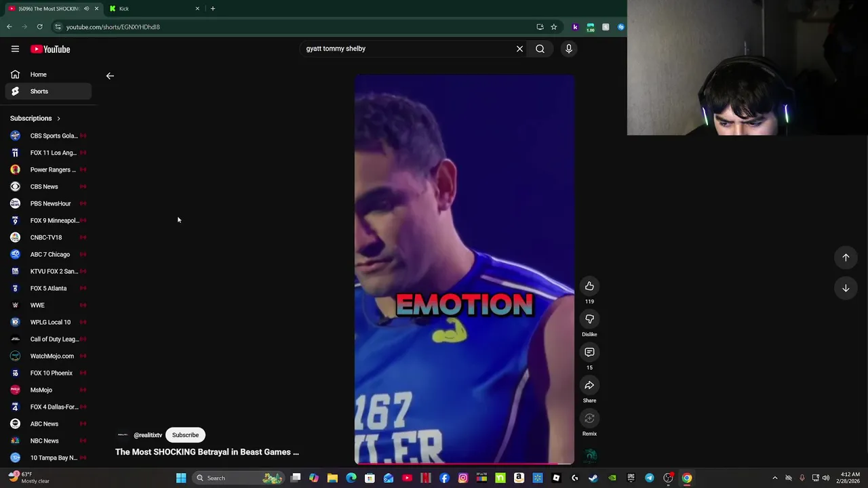Mute the tab via its speaker icon

pos(86,9)
